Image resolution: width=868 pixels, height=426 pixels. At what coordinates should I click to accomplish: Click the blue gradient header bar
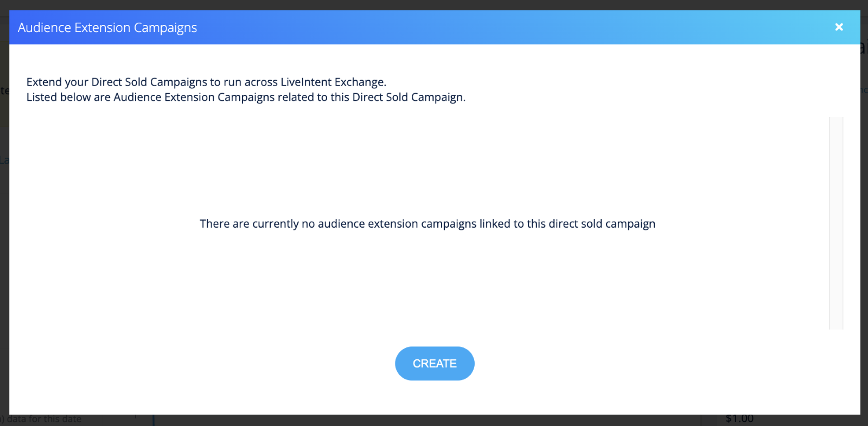tap(488, 28)
